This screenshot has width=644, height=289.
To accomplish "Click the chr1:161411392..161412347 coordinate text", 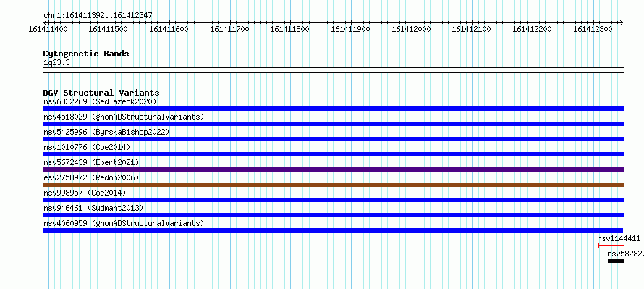I will point(98,15).
